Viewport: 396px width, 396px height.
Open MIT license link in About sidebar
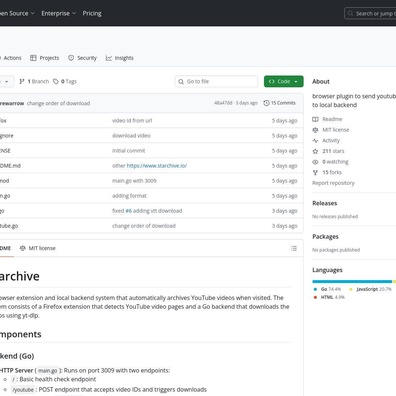(x=336, y=130)
